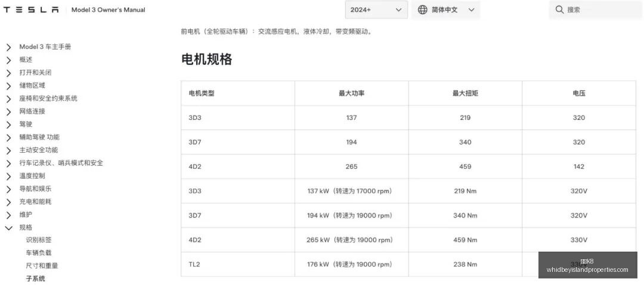644x285 pixels.
Task: Expand the 主动安全功能 chevron
Action: pos(8,150)
